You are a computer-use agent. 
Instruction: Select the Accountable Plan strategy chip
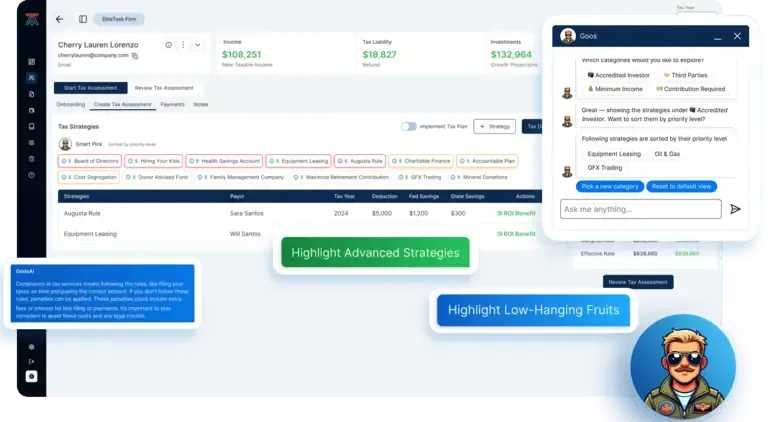[x=487, y=161]
